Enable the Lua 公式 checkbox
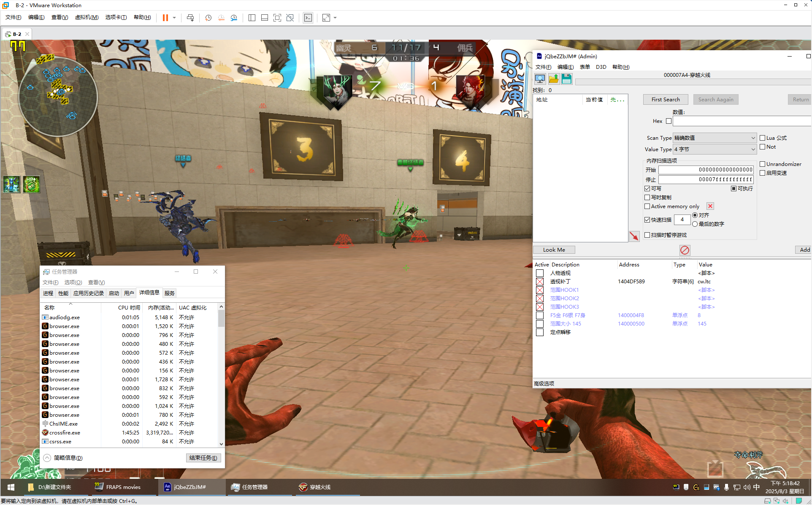This screenshot has height=505, width=812. point(763,138)
